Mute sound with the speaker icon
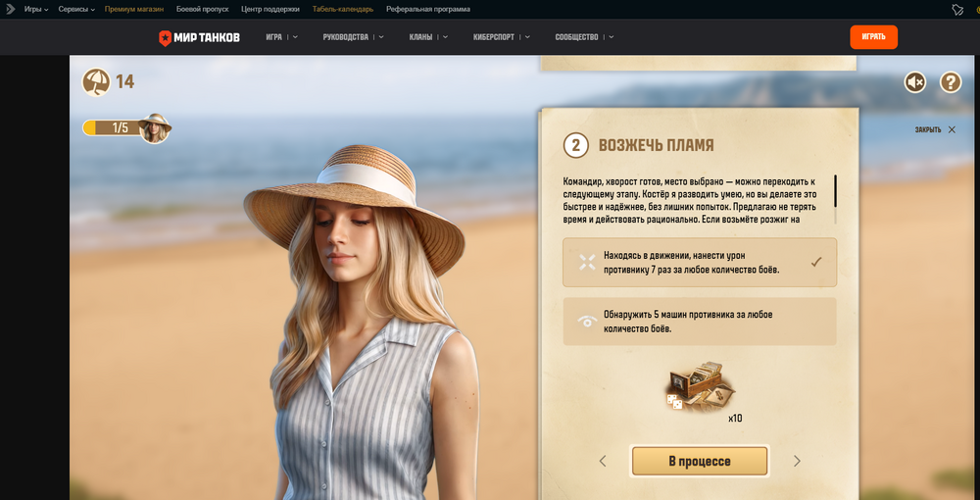 [915, 82]
